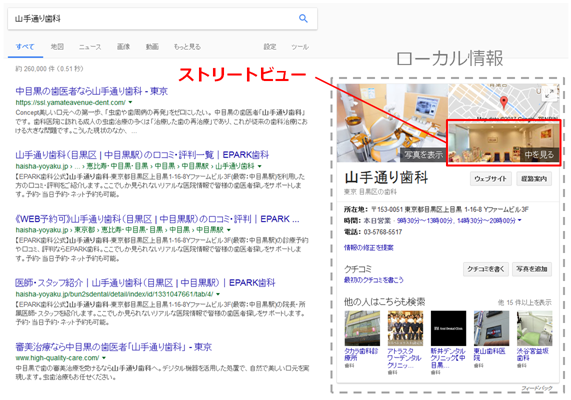Viewport: 571px width, 400px height.
Task: Open the ツール options
Action: (300, 47)
